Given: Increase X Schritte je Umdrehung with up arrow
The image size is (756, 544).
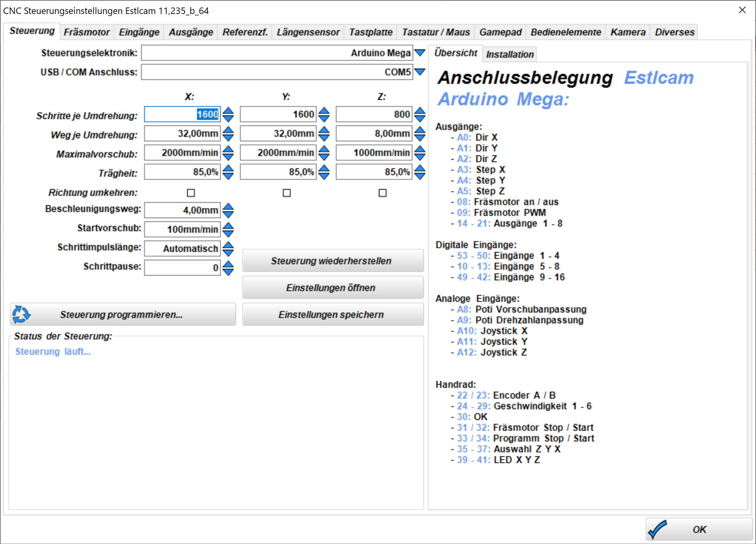Looking at the screenshot, I should [x=228, y=111].
